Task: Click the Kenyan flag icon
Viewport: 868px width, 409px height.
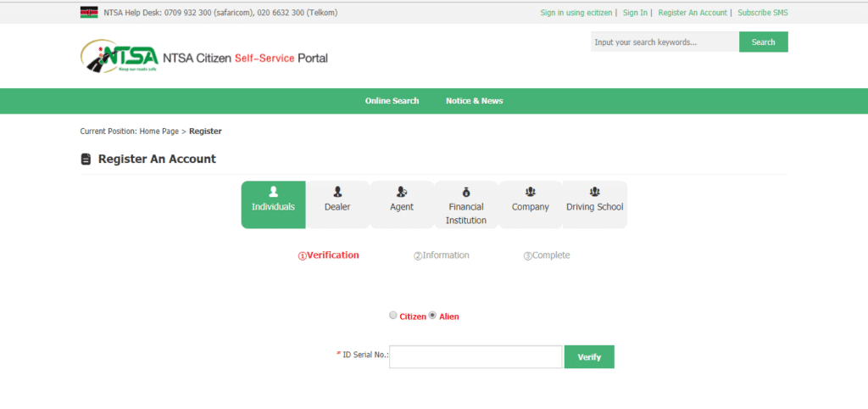Action: pyautogui.click(x=89, y=13)
